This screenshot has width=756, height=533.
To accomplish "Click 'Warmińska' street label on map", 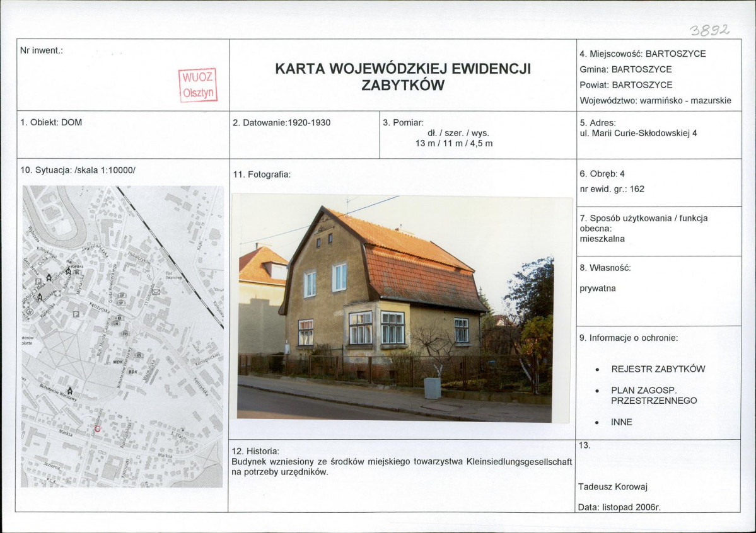I will 149,370.
